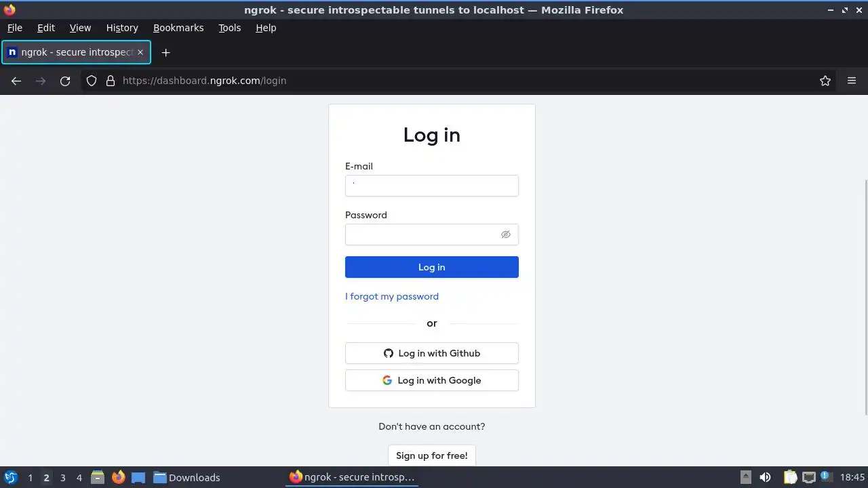Switch to workspace 2
The width and height of the screenshot is (868, 488).
(x=46, y=478)
